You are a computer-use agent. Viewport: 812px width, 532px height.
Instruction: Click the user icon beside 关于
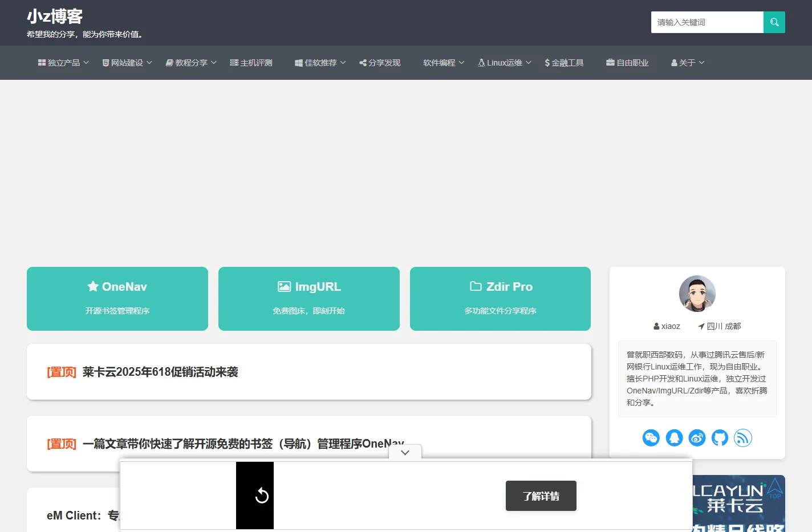pos(674,63)
